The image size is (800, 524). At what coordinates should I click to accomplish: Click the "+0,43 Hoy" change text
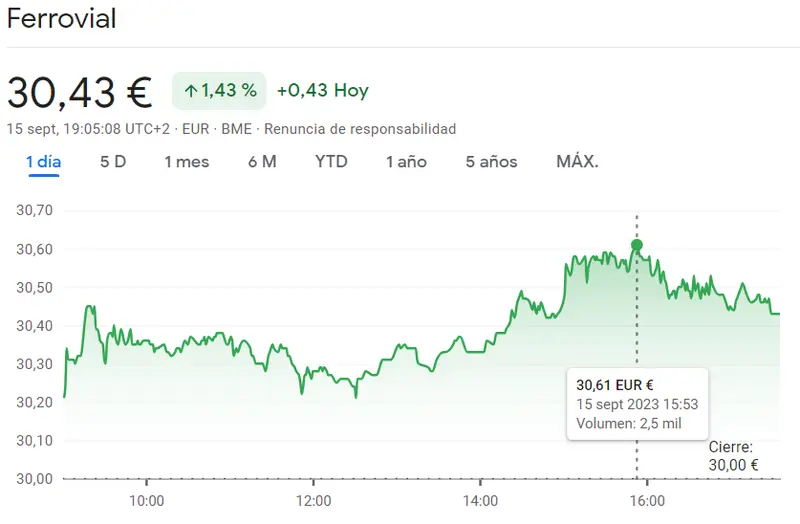[x=322, y=91]
